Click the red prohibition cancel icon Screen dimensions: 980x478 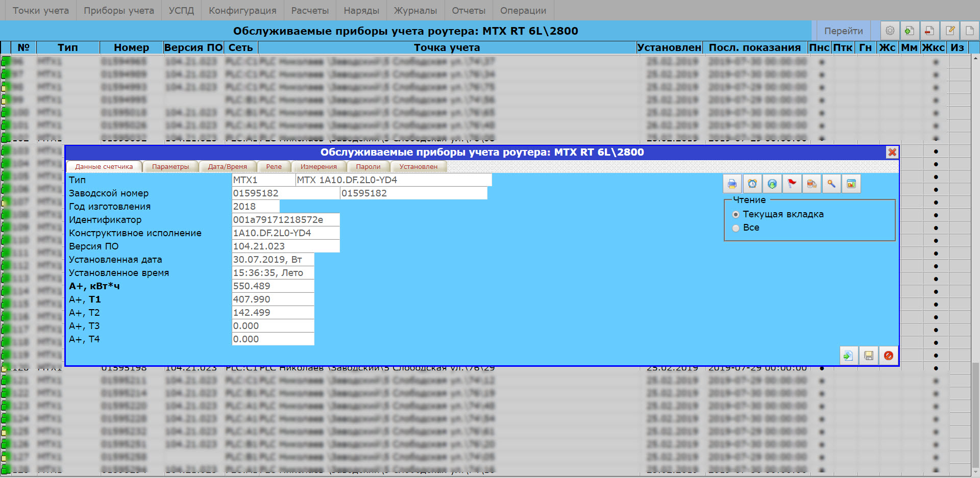[x=888, y=356]
